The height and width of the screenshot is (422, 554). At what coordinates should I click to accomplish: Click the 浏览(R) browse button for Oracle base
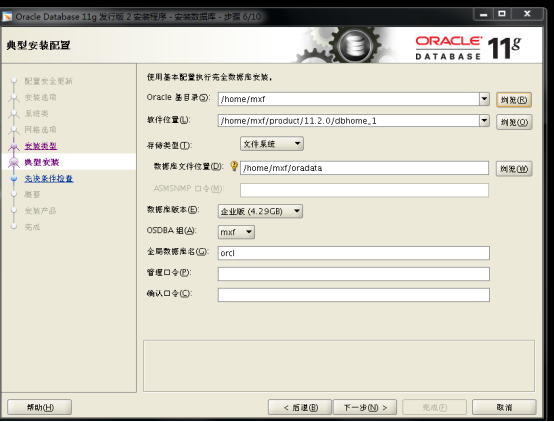(514, 100)
